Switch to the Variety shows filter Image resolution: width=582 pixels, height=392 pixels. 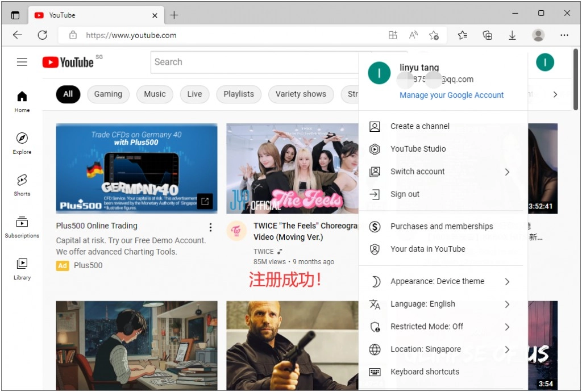click(x=301, y=94)
